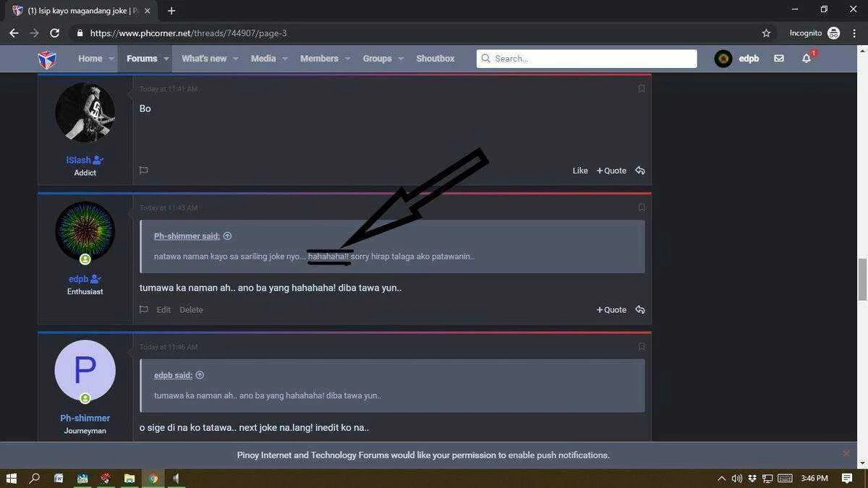Click 'edpb said:' quote link
The width and height of the screenshot is (868, 488).
(174, 375)
